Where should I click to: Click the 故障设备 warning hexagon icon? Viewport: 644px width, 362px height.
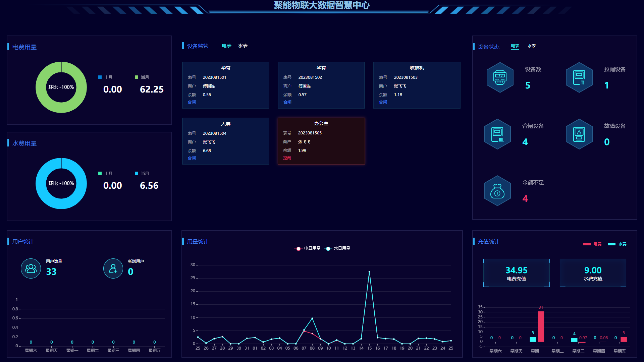(579, 134)
